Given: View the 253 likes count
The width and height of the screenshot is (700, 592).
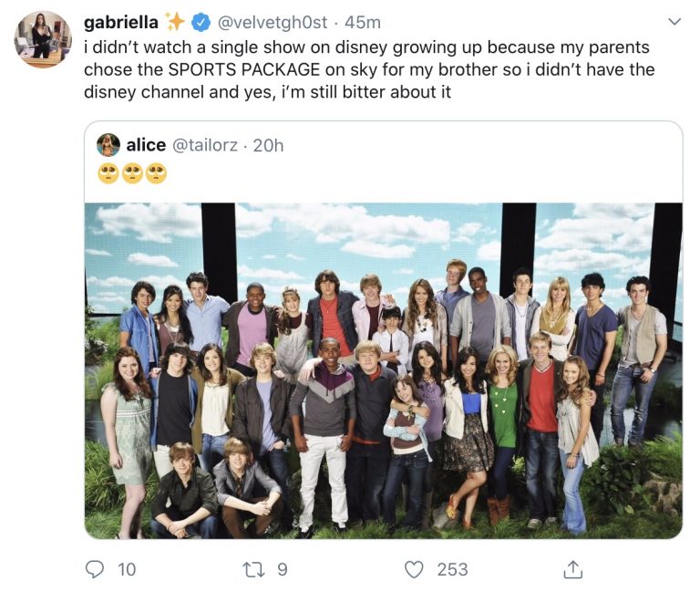Looking at the screenshot, I should click(x=452, y=569).
